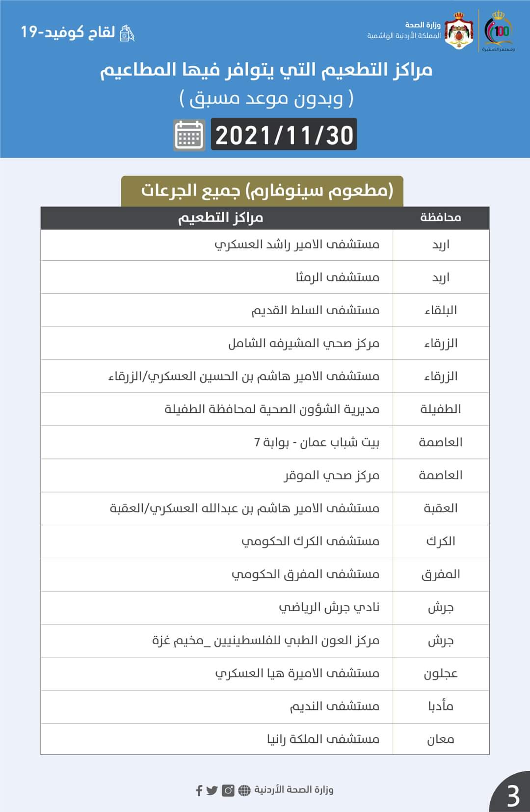The width and height of the screenshot is (530, 812).
Task: Click the vaccine syringe icon in header
Action: (127, 33)
